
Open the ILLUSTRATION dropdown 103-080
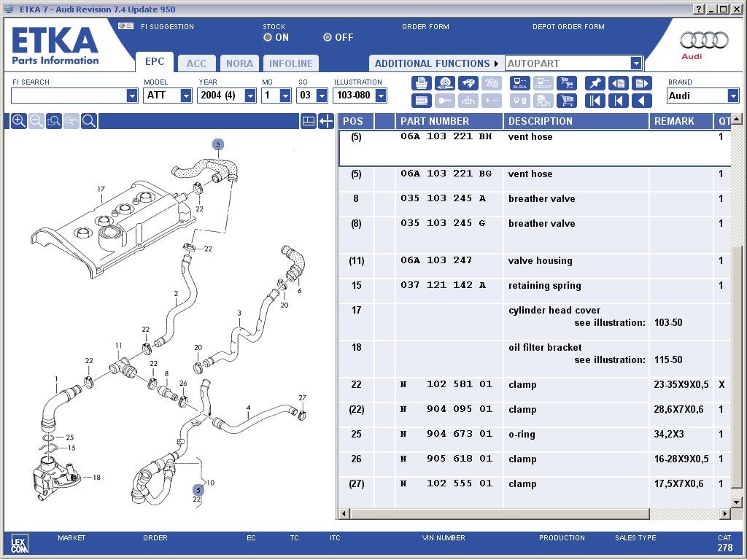[x=381, y=96]
